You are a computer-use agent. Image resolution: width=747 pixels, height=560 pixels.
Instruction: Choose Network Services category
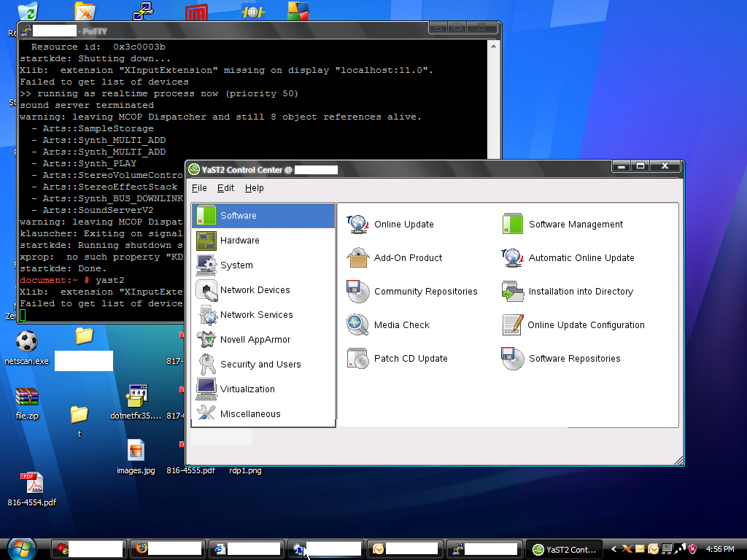[263, 315]
